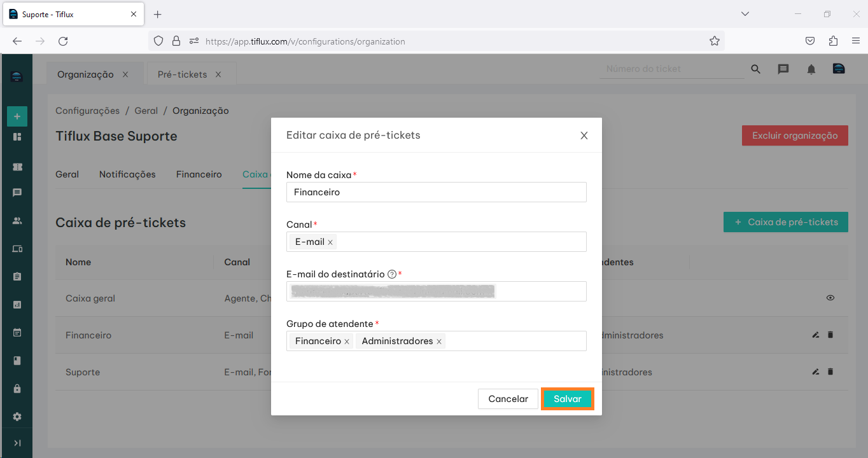
Task: Remove the E-mail tag from Canal
Action: pyautogui.click(x=330, y=242)
